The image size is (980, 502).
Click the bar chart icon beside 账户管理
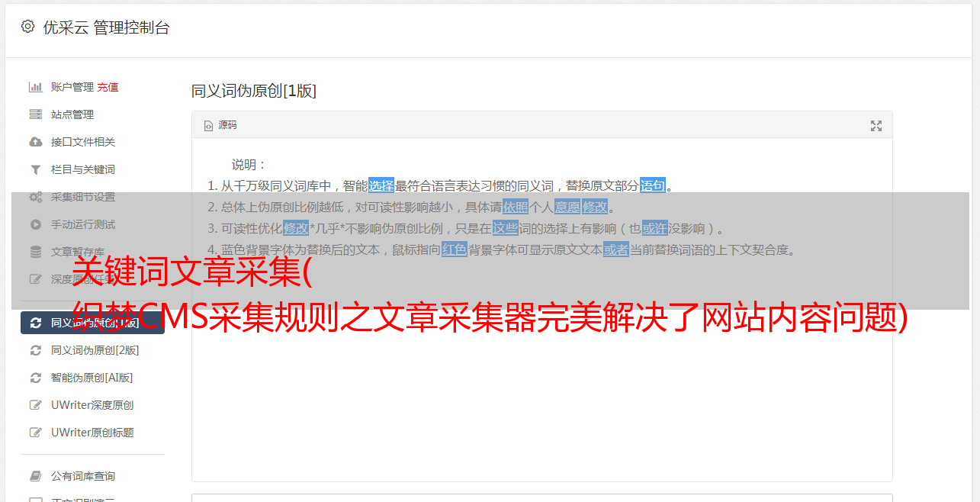[35, 87]
